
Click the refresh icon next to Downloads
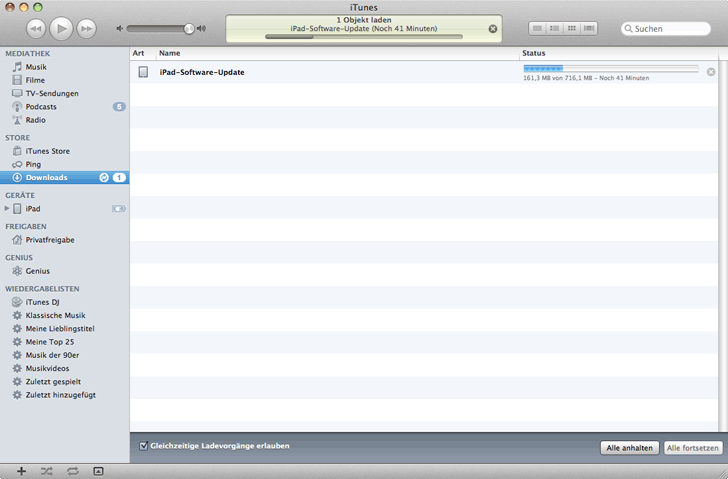pyautogui.click(x=104, y=178)
